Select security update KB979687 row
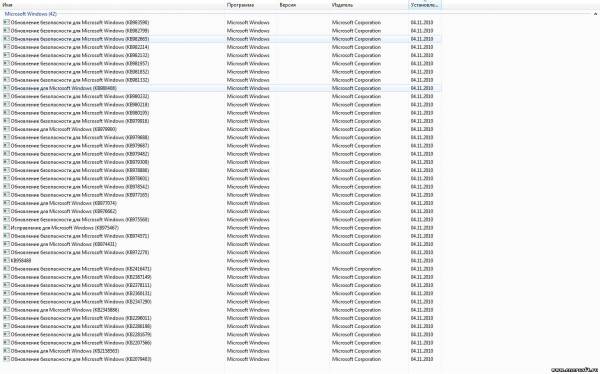This screenshot has width=600, height=374. point(222,146)
